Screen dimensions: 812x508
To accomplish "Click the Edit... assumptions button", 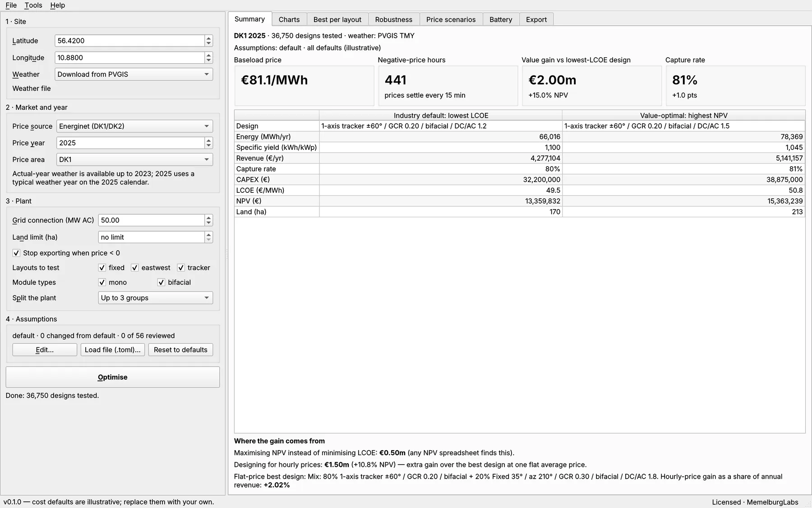I will [x=45, y=350].
